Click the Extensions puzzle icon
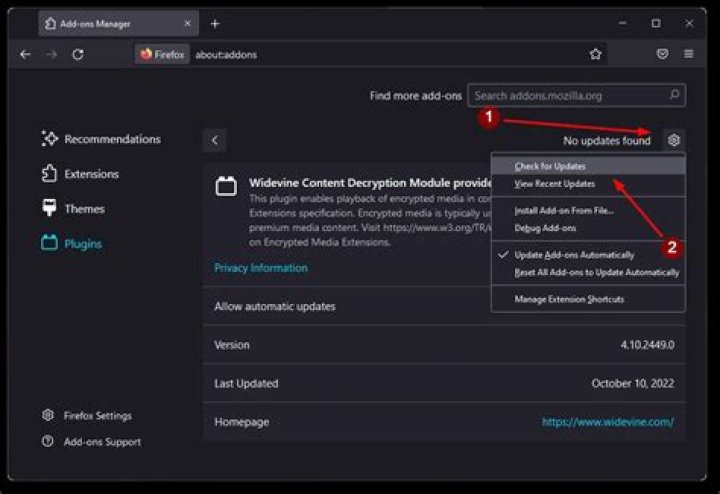This screenshot has width=720, height=494. [x=49, y=174]
